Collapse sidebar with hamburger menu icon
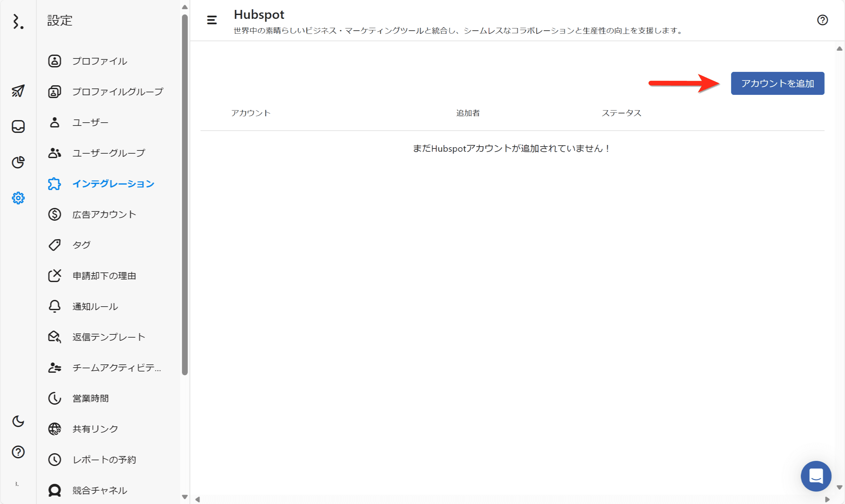Image resolution: width=845 pixels, height=504 pixels. click(x=212, y=20)
